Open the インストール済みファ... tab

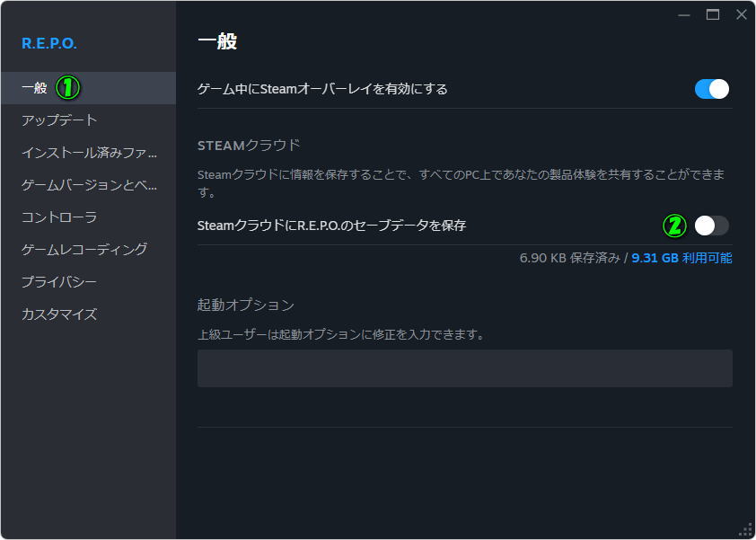tap(88, 153)
